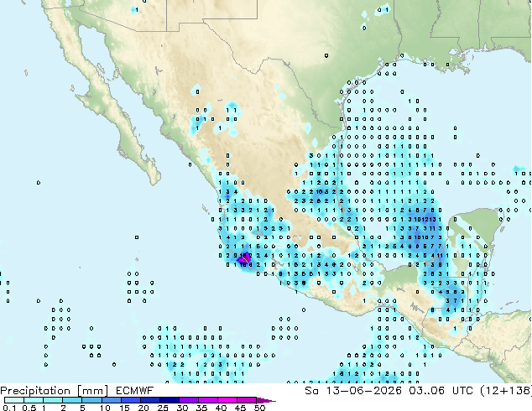Screen dimensions: 532x411
Task: Click the 'Sa 13-06-2026' date text
Action: pos(353,391)
